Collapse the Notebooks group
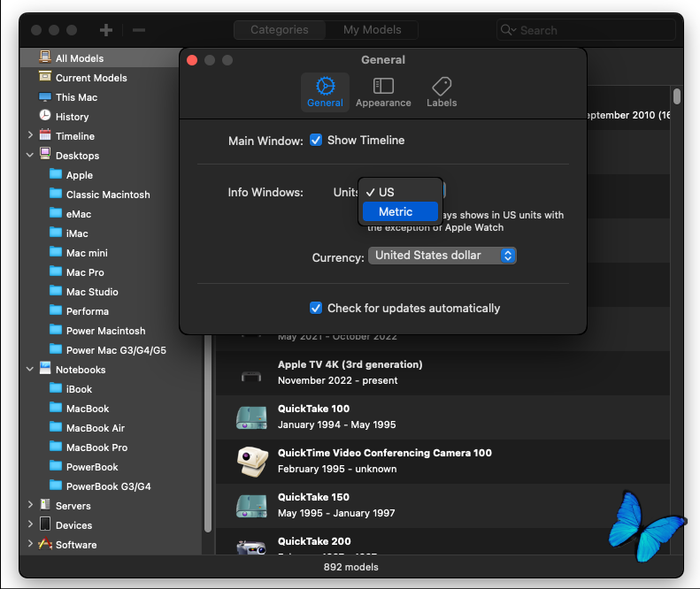700x589 pixels. tap(30, 369)
